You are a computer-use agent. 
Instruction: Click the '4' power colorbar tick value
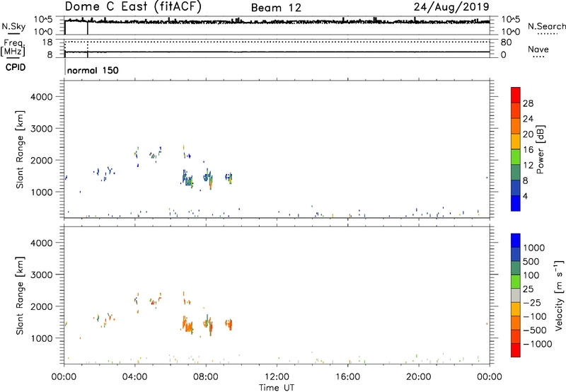[526, 196]
